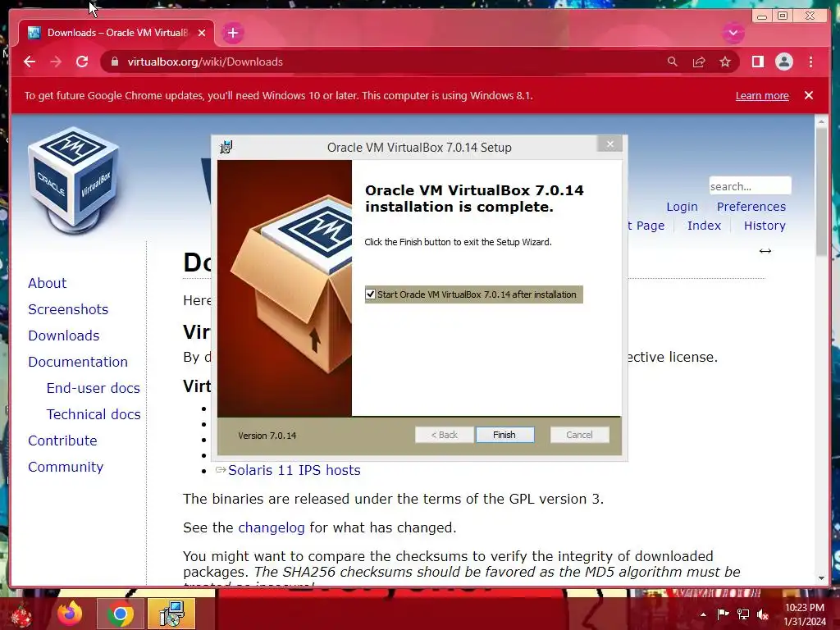Open Documentation in the sidebar
The height and width of the screenshot is (630, 840).
(78, 362)
